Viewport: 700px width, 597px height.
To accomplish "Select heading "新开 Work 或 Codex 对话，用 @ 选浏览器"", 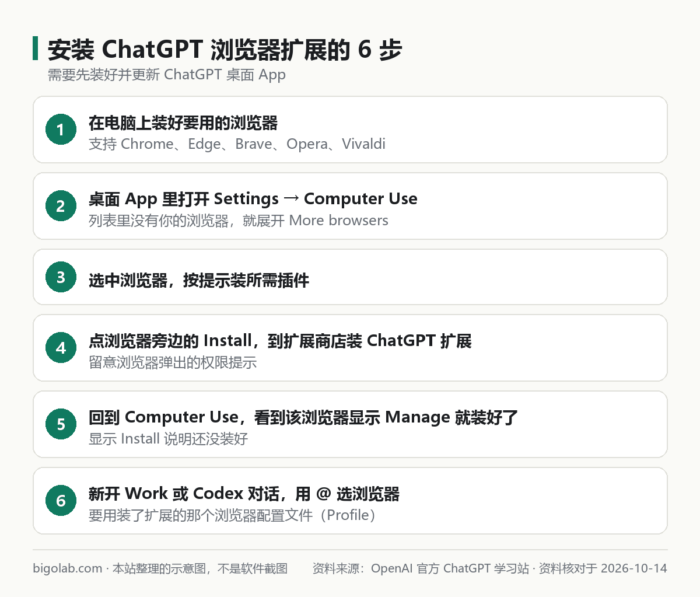I will coord(244,494).
